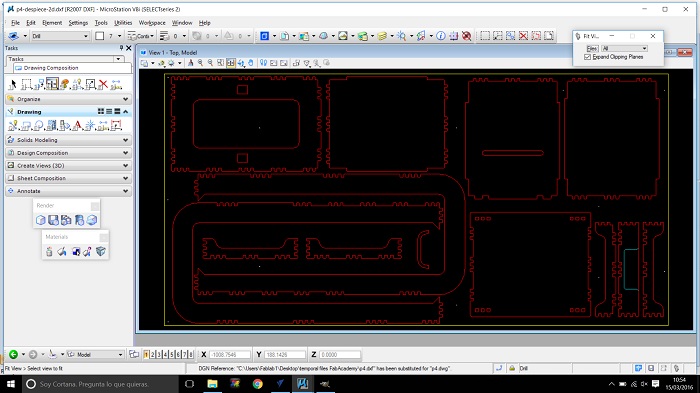Image resolution: width=700 pixels, height=393 pixels.
Task: Open the Element menu
Action: pyautogui.click(x=52, y=23)
